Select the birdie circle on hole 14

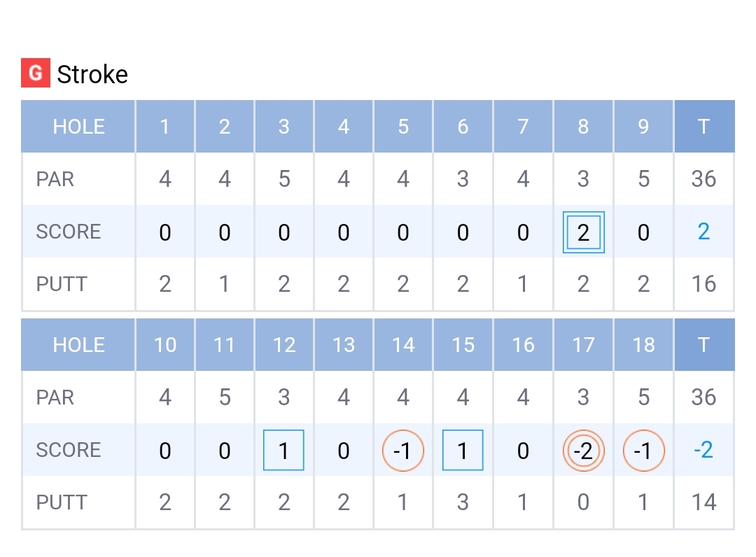tap(402, 450)
